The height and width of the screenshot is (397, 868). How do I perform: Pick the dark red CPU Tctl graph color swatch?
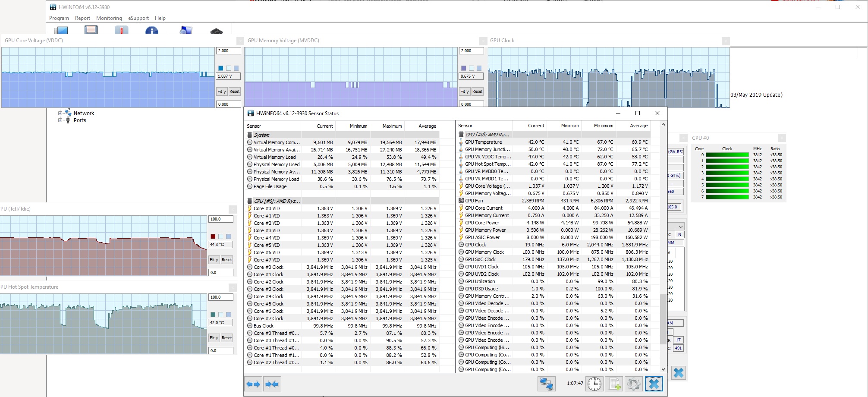click(213, 236)
